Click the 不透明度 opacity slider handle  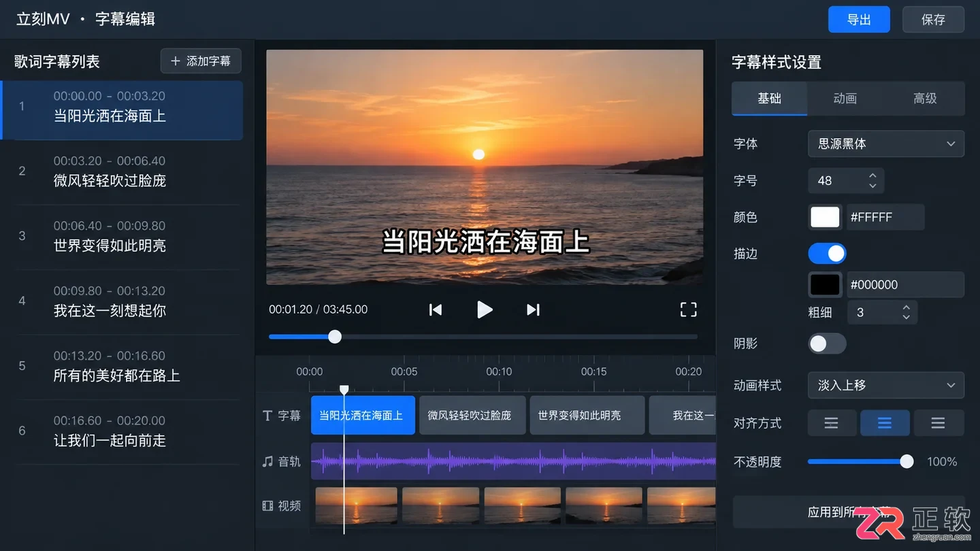point(906,461)
